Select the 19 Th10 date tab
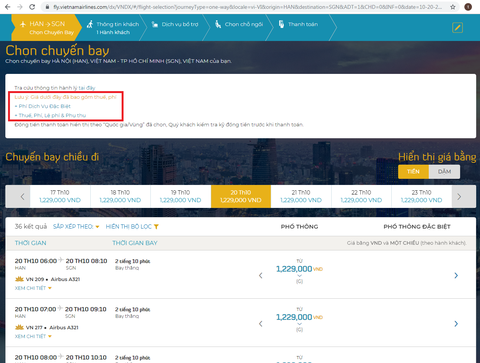 181,197
